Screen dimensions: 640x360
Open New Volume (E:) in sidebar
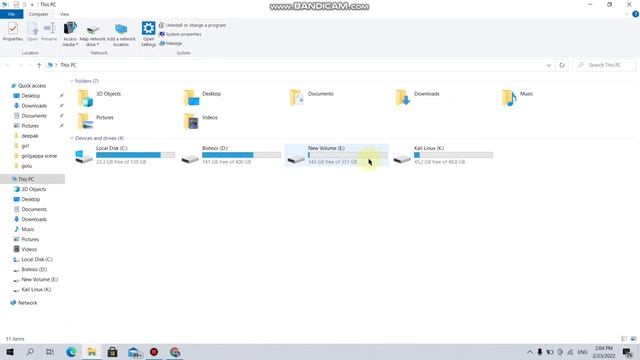40,280
